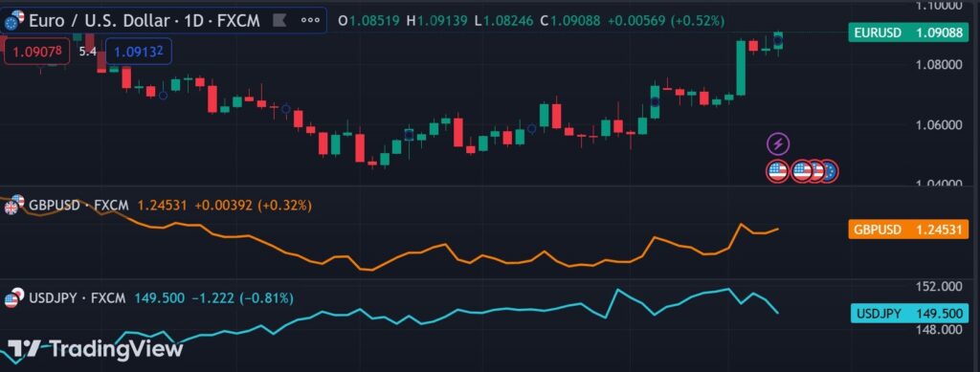
Task: Open the purple lightning bolt news icon
Action: click(x=778, y=144)
